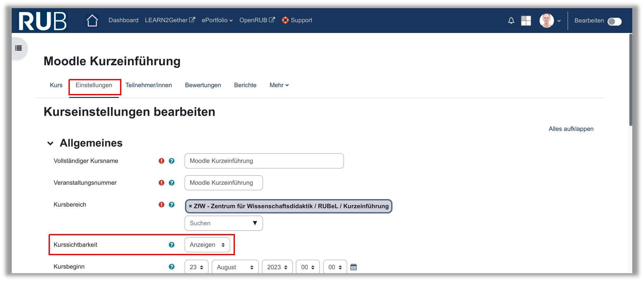Click the grid tiles icon beside bell

pos(526,21)
